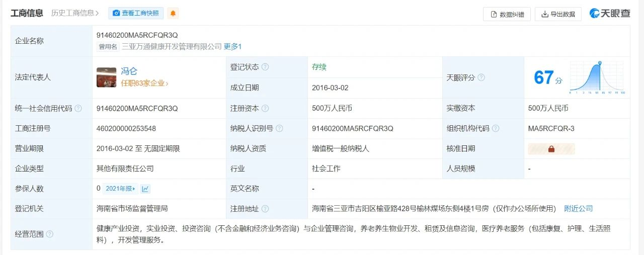Click the 导出数据 export button

tap(558, 14)
